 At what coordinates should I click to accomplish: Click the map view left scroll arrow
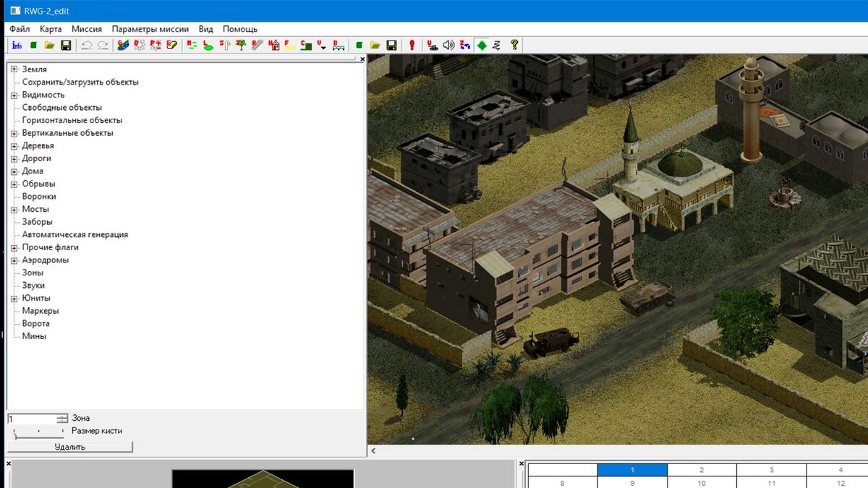pos(374,451)
